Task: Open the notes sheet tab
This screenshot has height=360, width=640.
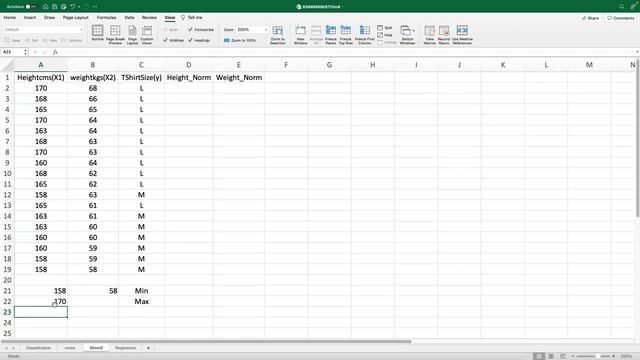Action: (70, 348)
